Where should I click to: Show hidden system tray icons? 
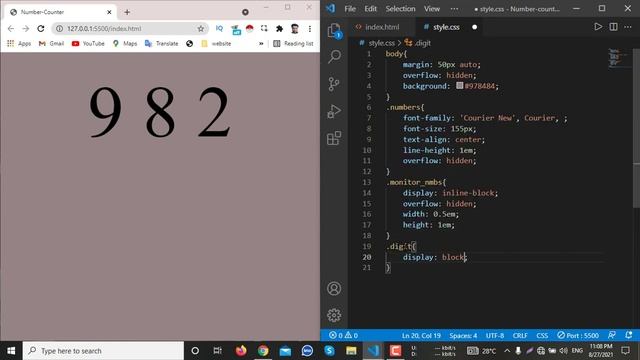pyautogui.click(x=507, y=351)
